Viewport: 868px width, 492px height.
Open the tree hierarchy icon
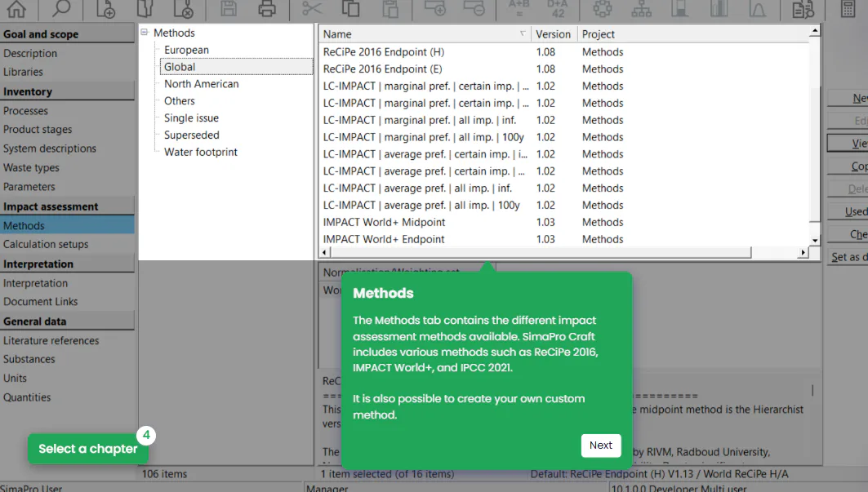641,8
